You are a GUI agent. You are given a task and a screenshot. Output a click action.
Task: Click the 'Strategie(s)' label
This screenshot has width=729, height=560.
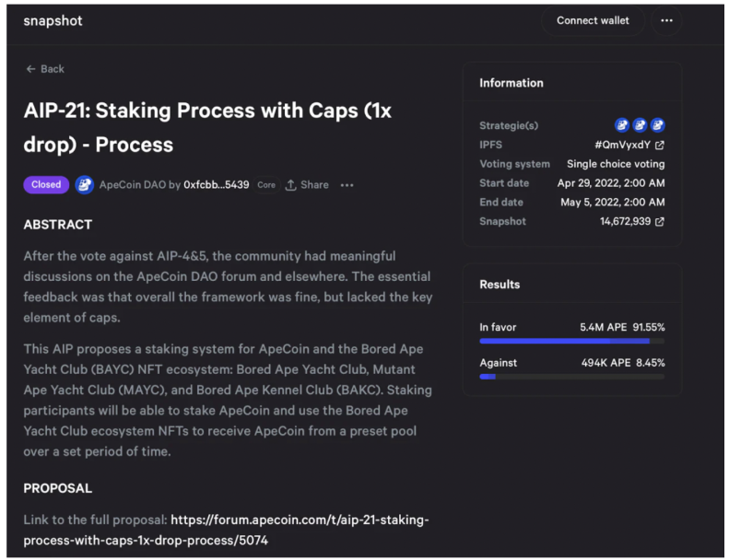click(509, 125)
